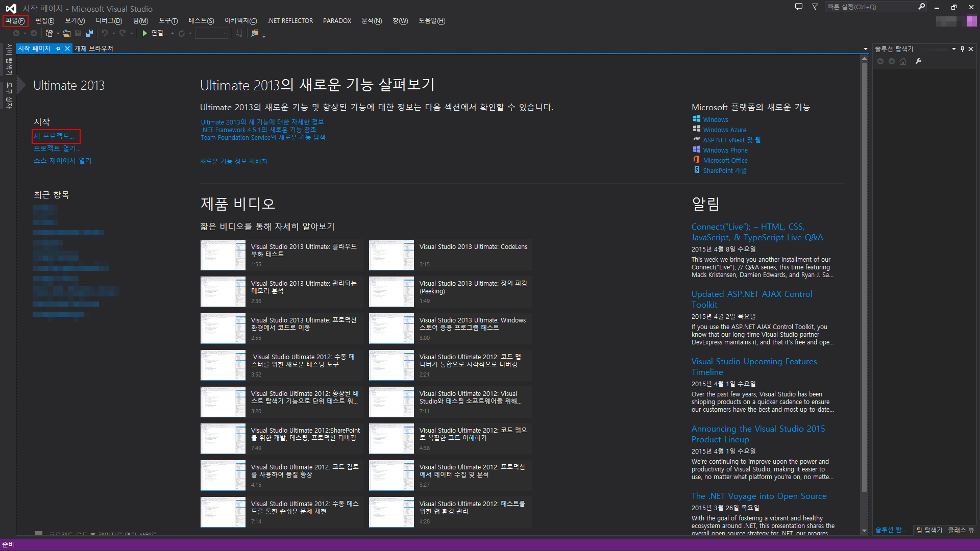Click the Save All icon
Viewport: 980px width, 551px height.
(89, 33)
